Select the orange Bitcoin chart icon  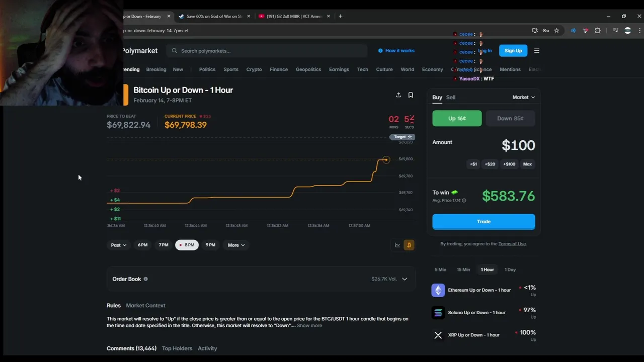click(x=409, y=245)
